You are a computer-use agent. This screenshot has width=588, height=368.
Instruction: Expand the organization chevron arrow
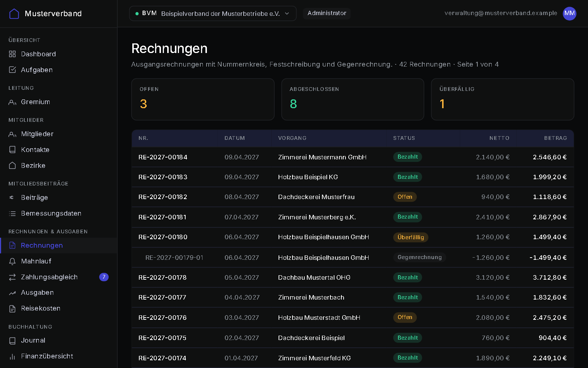point(287,14)
